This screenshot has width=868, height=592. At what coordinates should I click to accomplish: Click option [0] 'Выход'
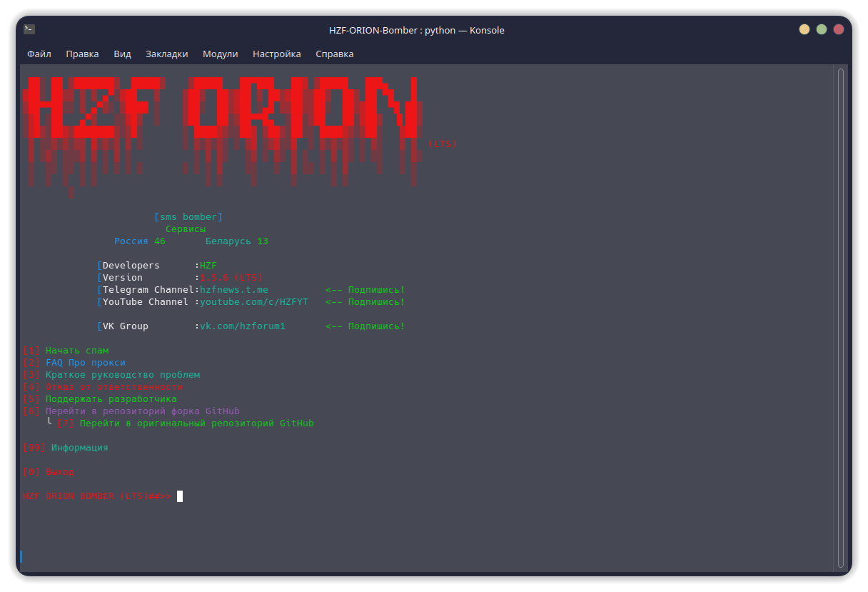(49, 471)
